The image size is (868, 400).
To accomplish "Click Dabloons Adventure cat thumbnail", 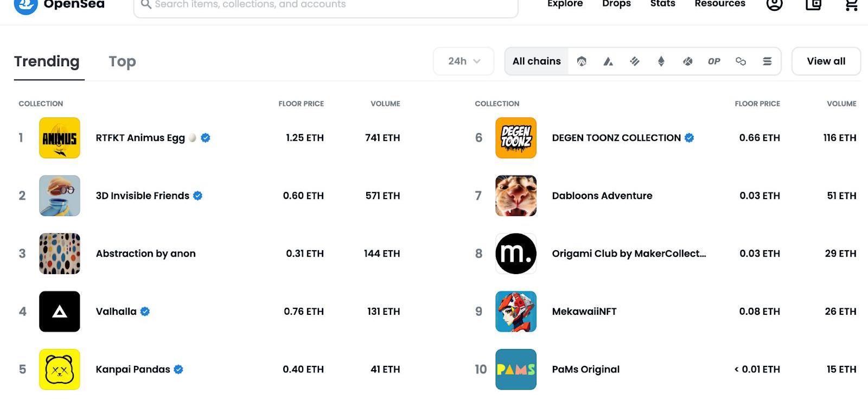I will pyautogui.click(x=516, y=196).
